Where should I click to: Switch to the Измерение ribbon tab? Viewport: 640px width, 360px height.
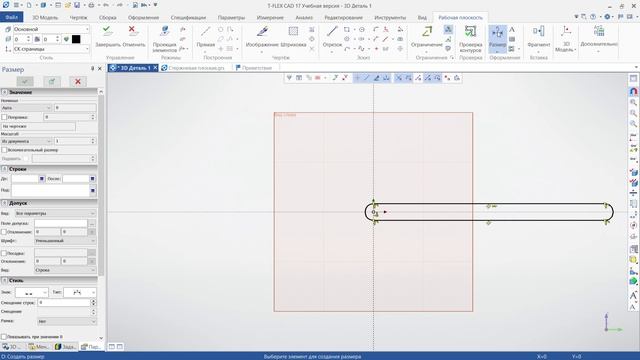(x=270, y=18)
